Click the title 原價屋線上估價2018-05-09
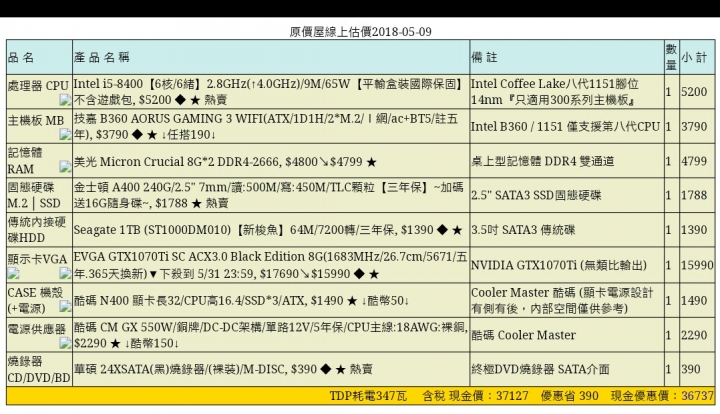This screenshot has width=720, height=414. [x=360, y=32]
